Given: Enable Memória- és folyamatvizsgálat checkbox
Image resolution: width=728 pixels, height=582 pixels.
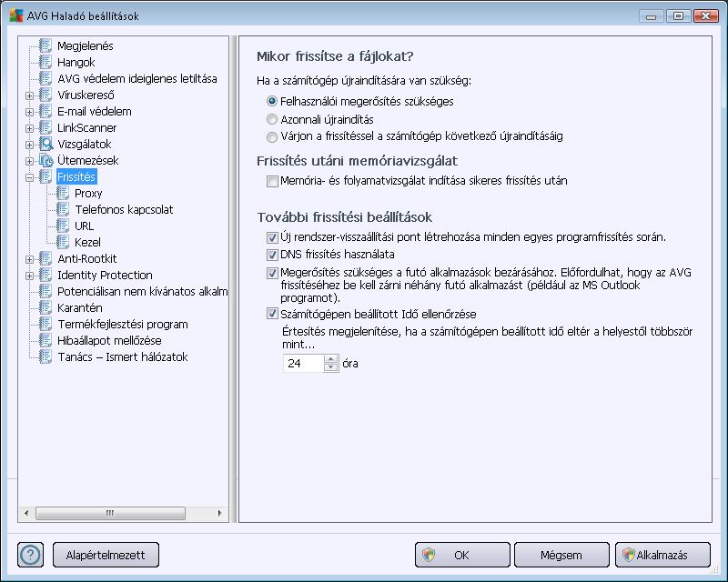Looking at the screenshot, I should point(272,181).
